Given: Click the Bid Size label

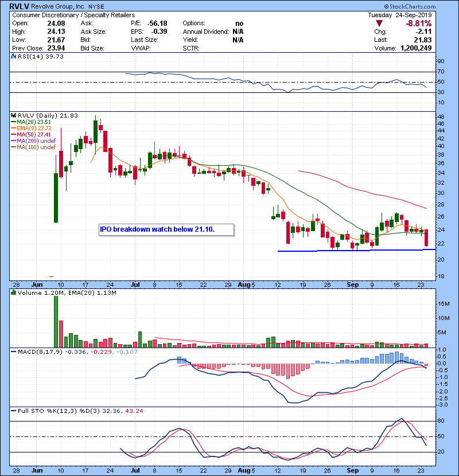Looking at the screenshot, I should (x=92, y=48).
